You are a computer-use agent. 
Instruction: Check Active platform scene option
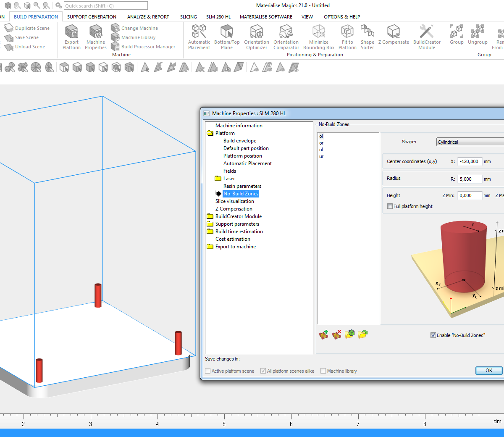tap(207, 371)
